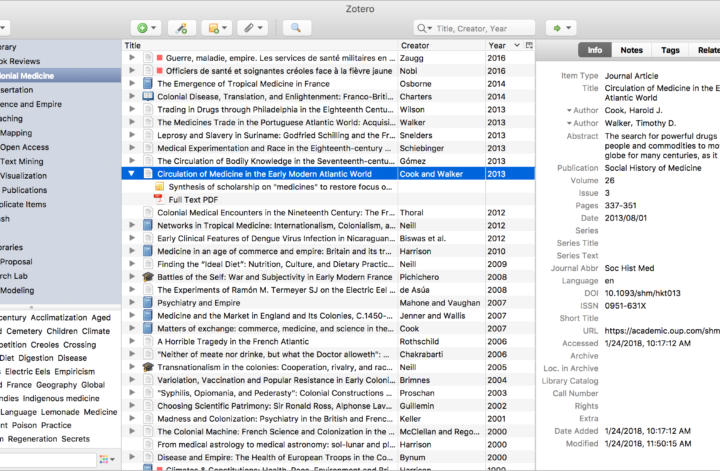720x471 pixels.
Task: Open Advanced Search magnifier button
Action: click(x=296, y=28)
